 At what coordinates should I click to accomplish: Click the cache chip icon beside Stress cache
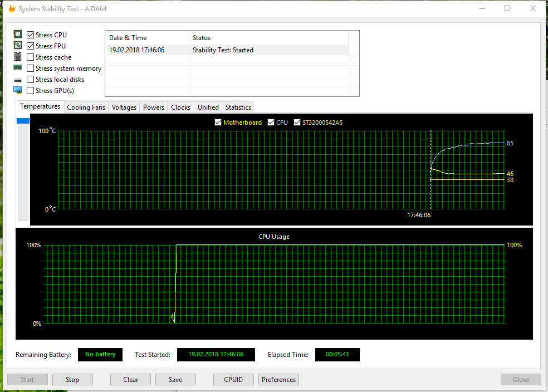(18, 57)
